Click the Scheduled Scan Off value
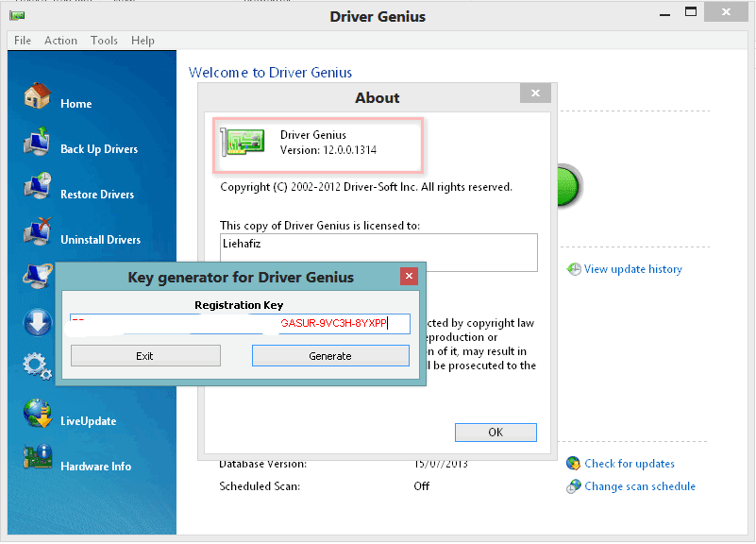 [421, 486]
